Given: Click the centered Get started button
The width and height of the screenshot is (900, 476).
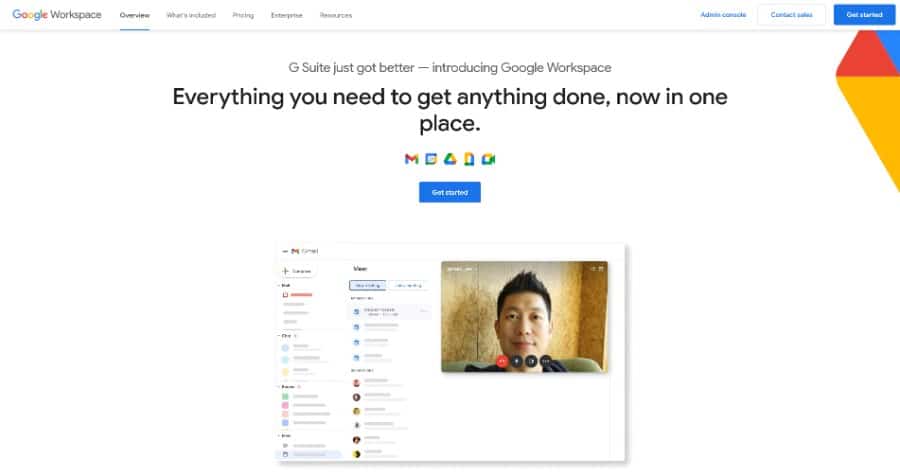Looking at the screenshot, I should 450,192.
